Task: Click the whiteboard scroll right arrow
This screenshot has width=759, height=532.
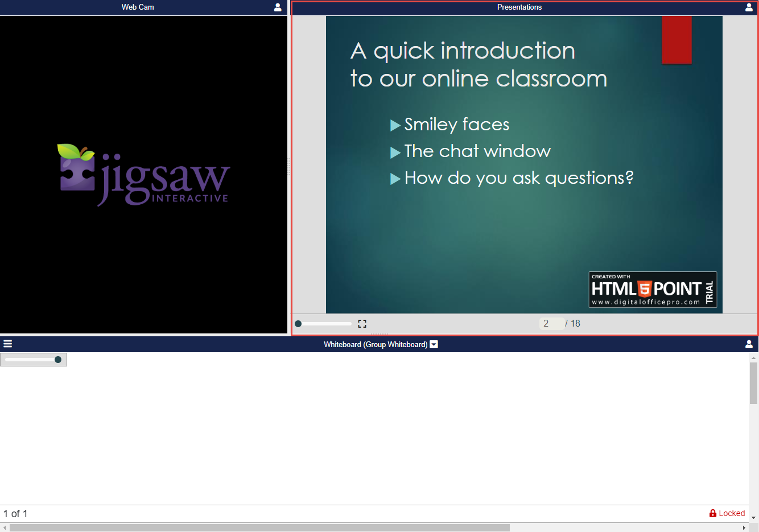Action: point(744,527)
